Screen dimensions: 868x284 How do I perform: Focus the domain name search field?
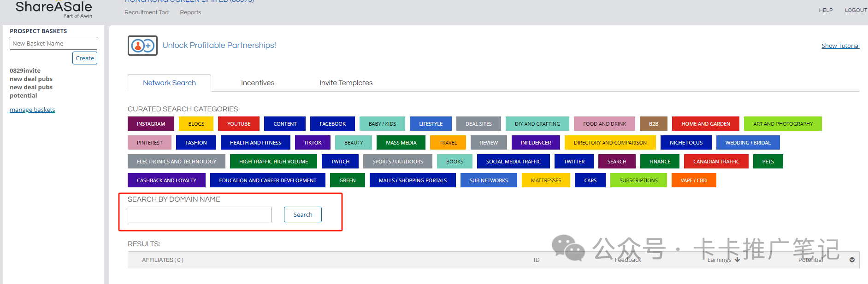(199, 214)
